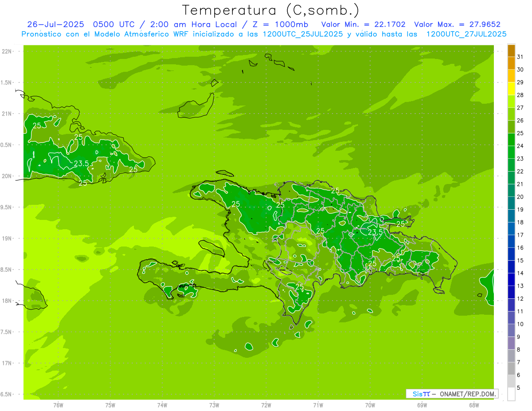
Task: Click the 21N latitude axis label
Action: [7, 114]
